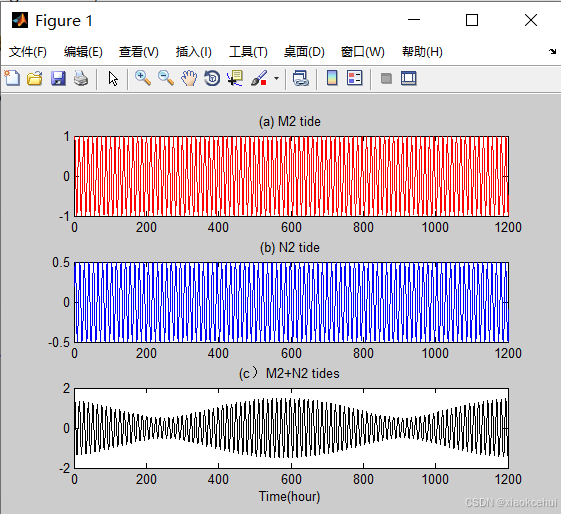Click the 'M2+N2 tides' title text
This screenshot has width=561, height=514.
tap(302, 373)
